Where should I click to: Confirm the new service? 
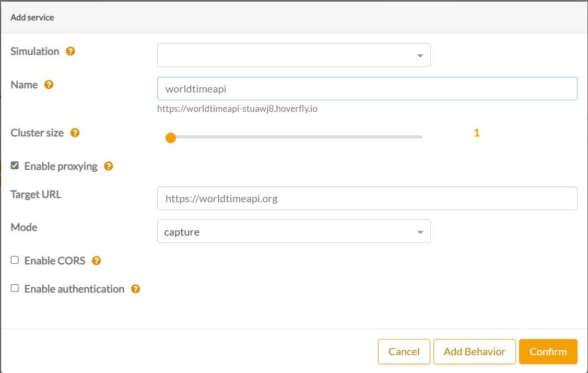pos(548,352)
